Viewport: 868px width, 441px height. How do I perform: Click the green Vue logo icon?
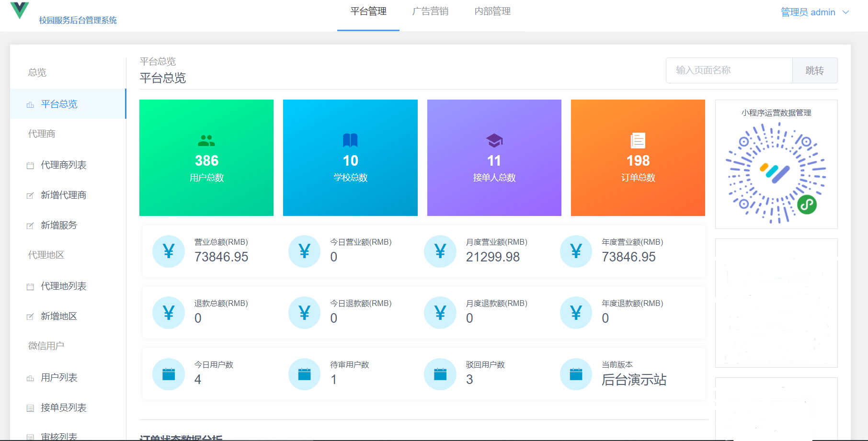click(x=20, y=10)
